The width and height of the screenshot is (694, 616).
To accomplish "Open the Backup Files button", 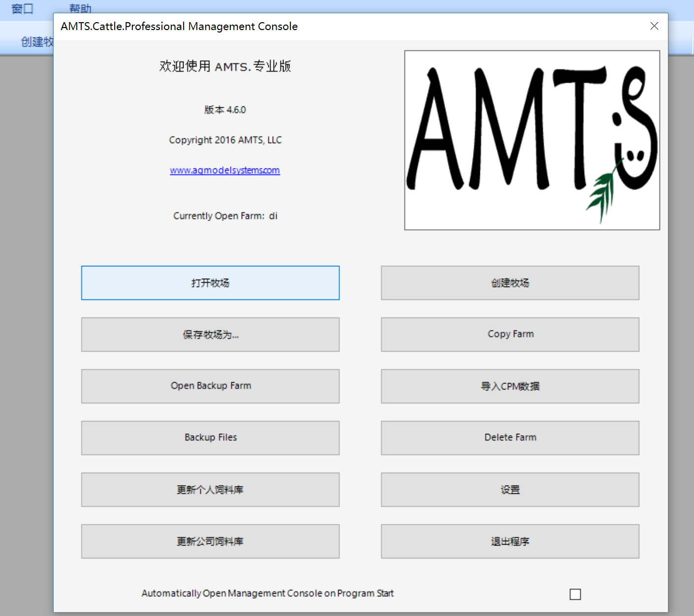I will pyautogui.click(x=210, y=438).
